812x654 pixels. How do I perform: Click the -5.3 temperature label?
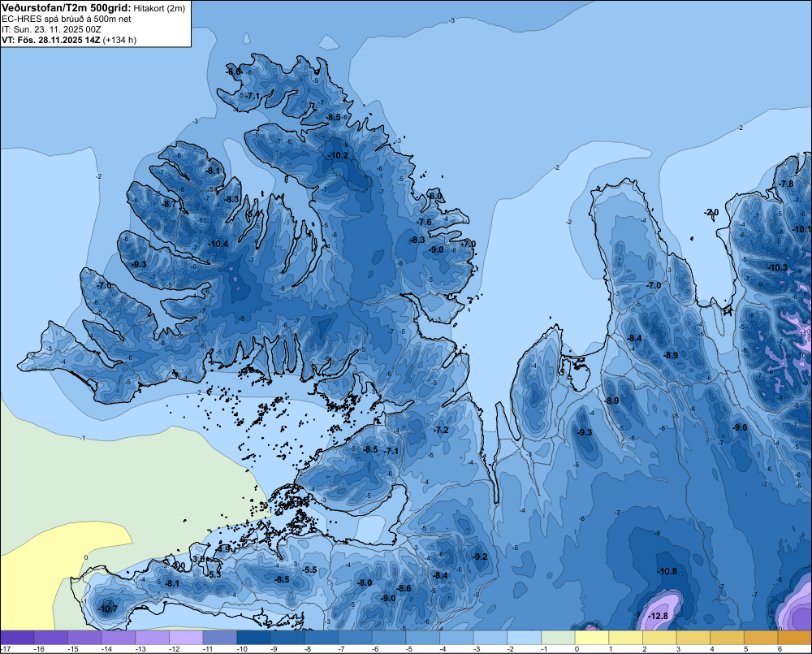214,574
